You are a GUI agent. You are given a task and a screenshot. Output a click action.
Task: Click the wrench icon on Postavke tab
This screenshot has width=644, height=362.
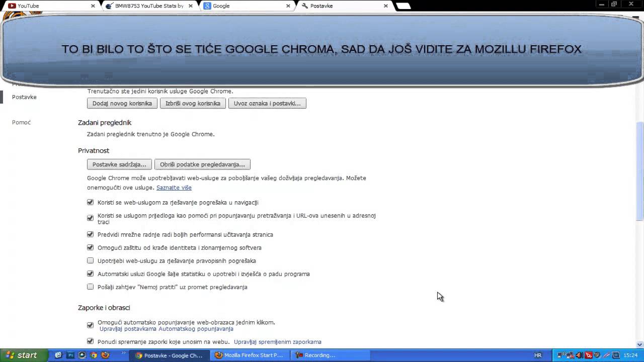coord(304,6)
